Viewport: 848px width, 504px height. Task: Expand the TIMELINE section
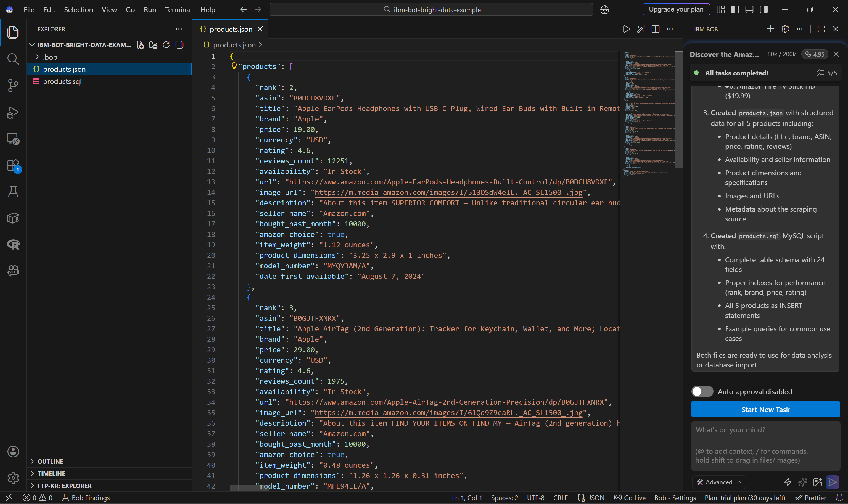109,473
